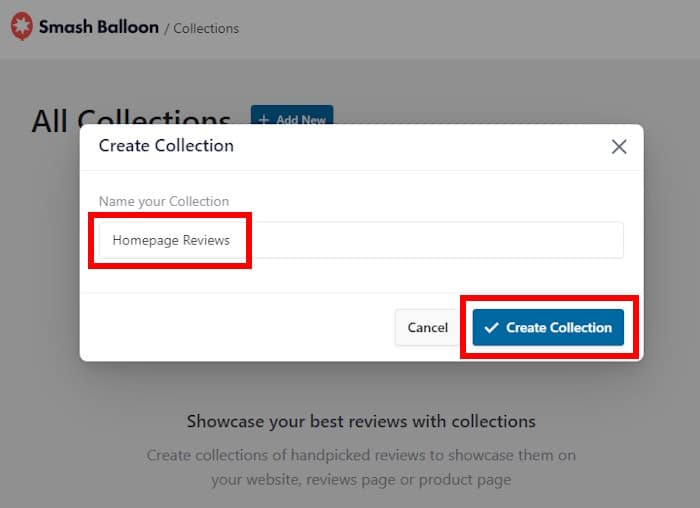The width and height of the screenshot is (700, 508).
Task: Click the reviews page or product page line
Action: [x=361, y=480]
